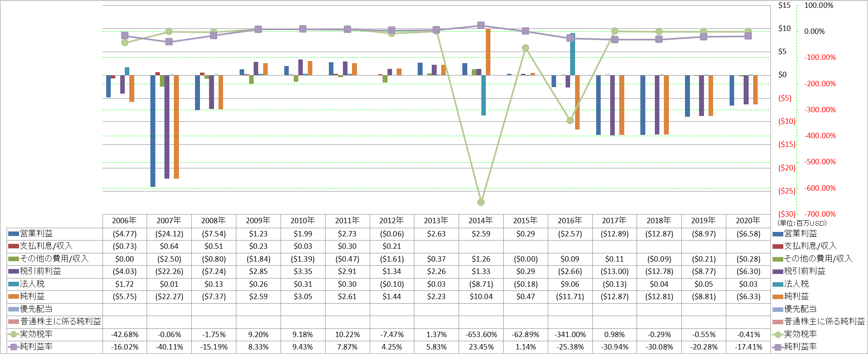Select the 実効税率 line legend marker on left
Screen dimensions: 868x354
tap(14, 334)
